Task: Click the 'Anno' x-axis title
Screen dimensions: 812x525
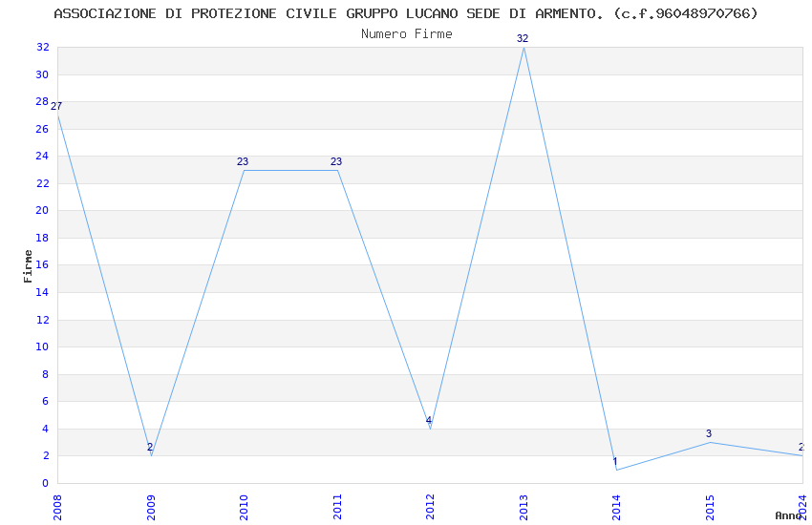Action: click(x=788, y=515)
